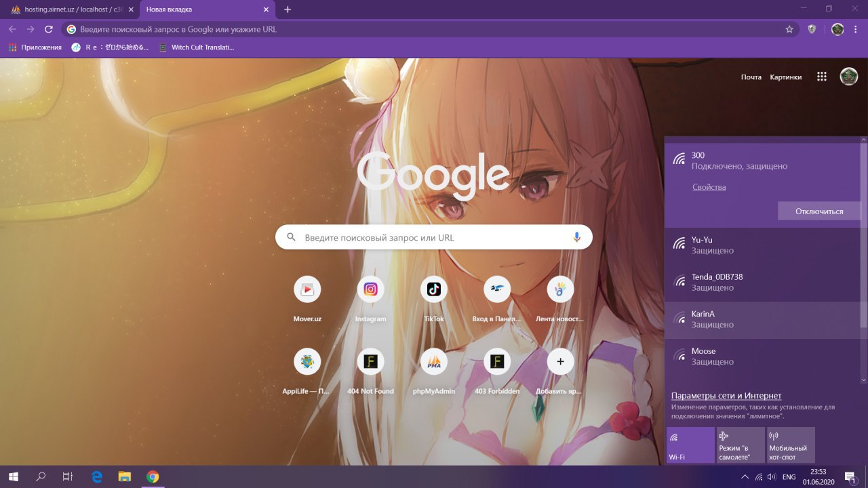Viewport: 868px width, 488px height.
Task: Open 'Картинки' images link
Action: click(x=786, y=77)
